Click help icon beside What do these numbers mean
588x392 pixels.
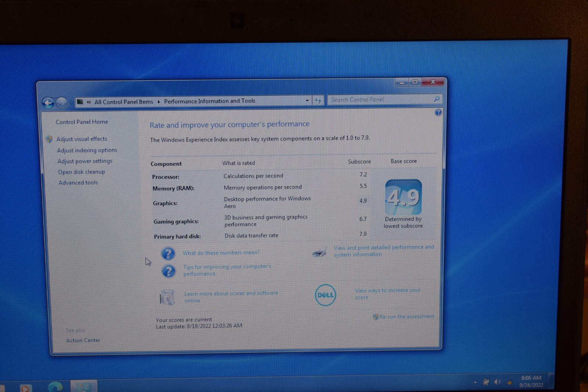pyautogui.click(x=168, y=253)
